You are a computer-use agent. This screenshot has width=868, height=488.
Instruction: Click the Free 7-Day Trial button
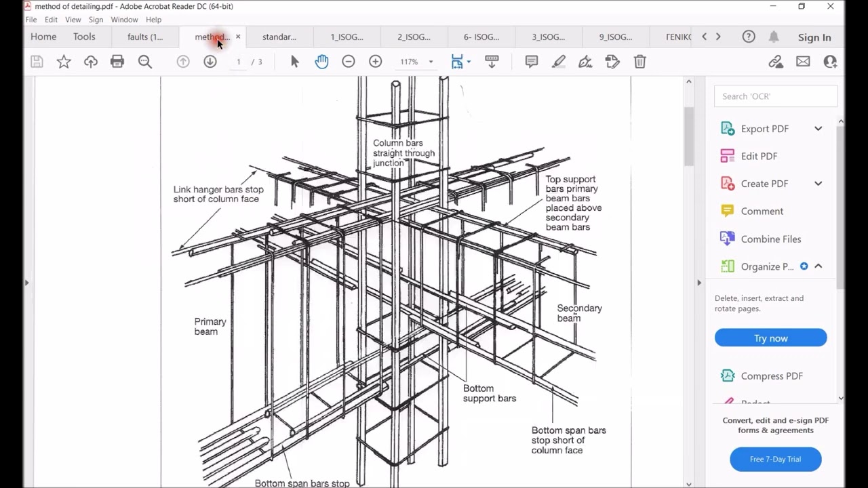tap(775, 459)
